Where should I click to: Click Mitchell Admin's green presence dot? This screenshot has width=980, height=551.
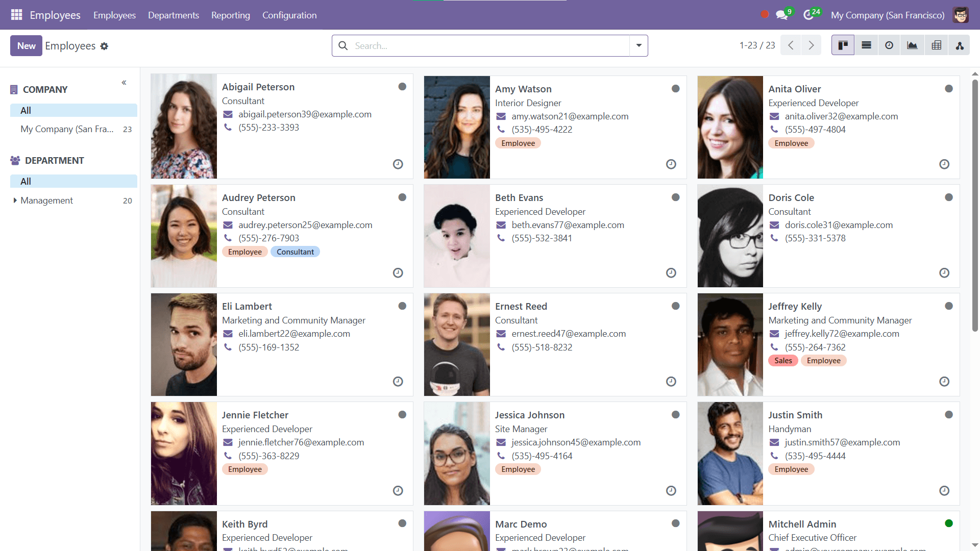pyautogui.click(x=948, y=523)
